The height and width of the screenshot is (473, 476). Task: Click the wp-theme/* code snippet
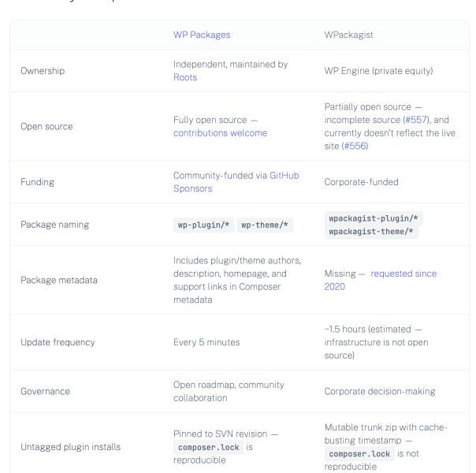(x=265, y=225)
